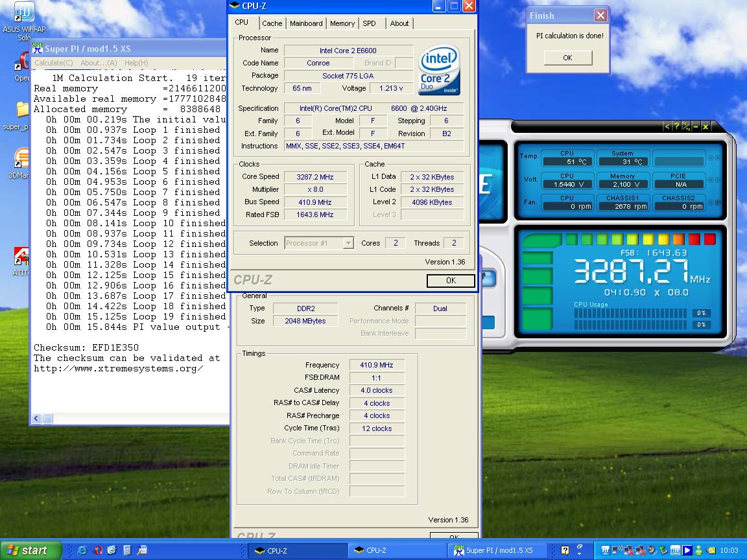Open the ASUS WiFi-AP Solo desktop shortcut

click(x=24, y=19)
